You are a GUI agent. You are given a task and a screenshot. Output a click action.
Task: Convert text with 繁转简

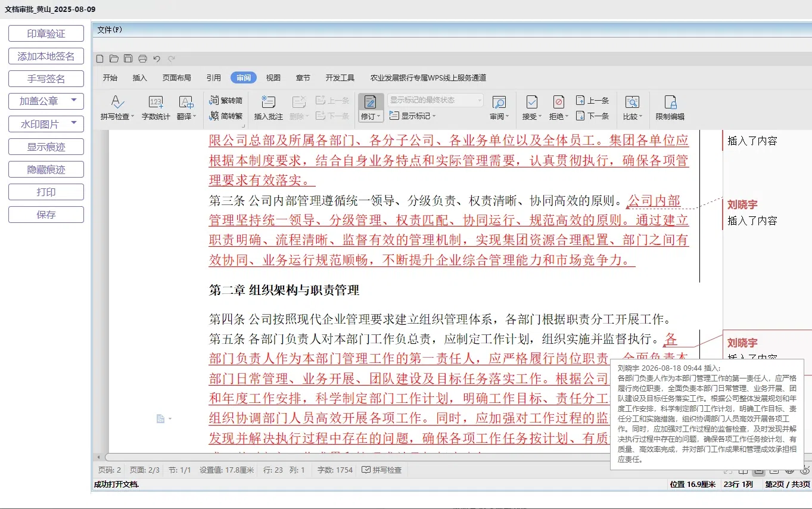click(226, 101)
